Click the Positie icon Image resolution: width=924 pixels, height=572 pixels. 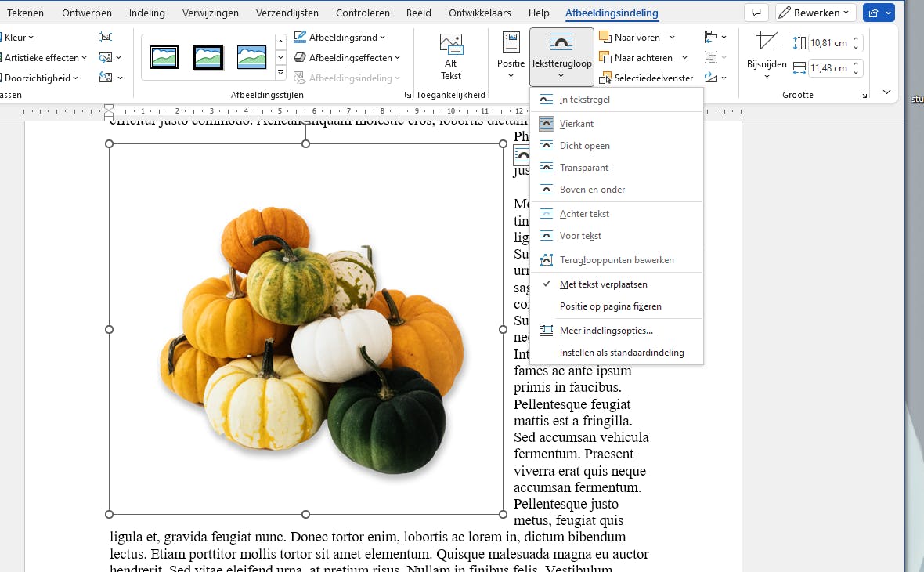511,43
